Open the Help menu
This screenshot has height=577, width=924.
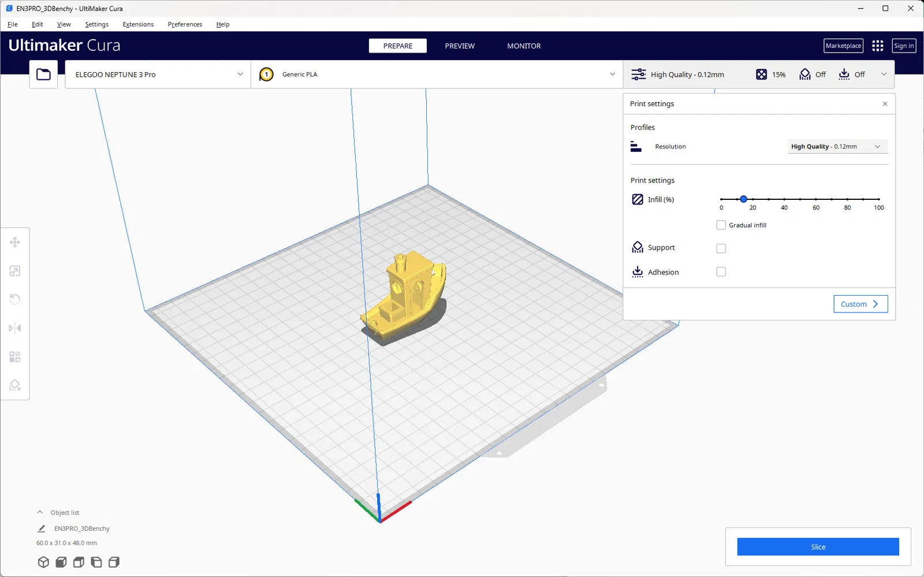point(223,24)
